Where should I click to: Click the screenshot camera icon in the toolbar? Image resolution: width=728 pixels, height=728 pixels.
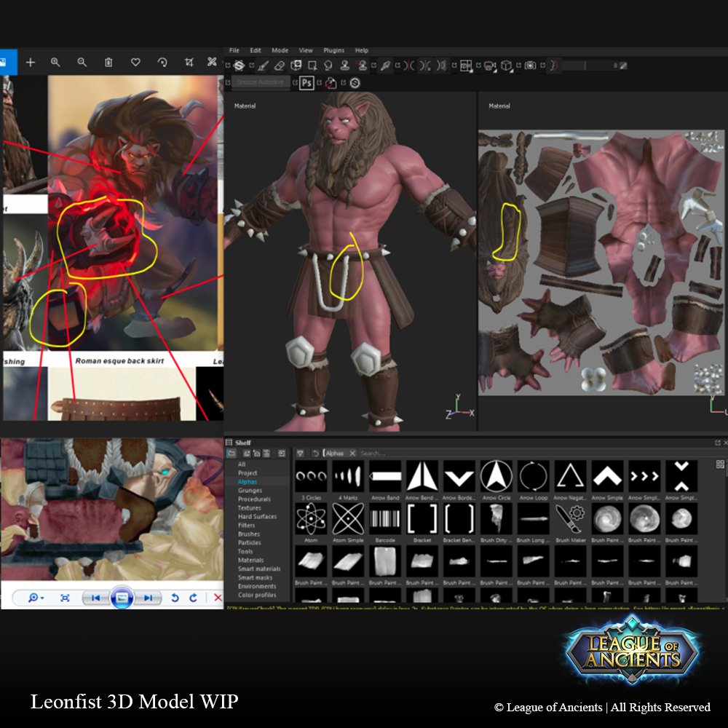pyautogui.click(x=530, y=66)
